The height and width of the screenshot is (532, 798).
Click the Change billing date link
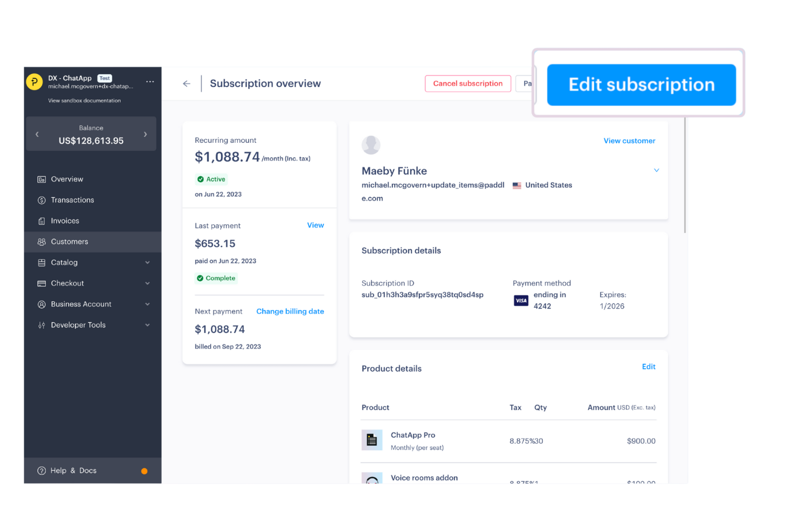pos(290,312)
